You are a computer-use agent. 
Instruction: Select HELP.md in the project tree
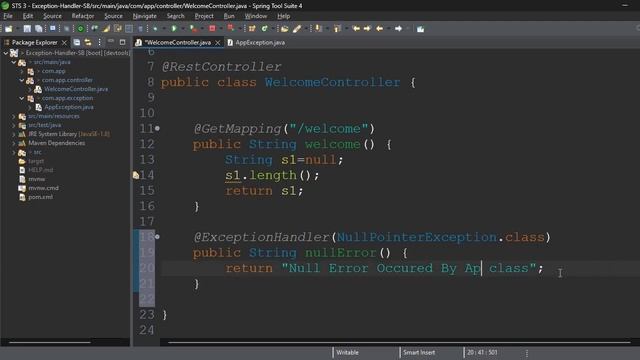pyautogui.click(x=40, y=170)
